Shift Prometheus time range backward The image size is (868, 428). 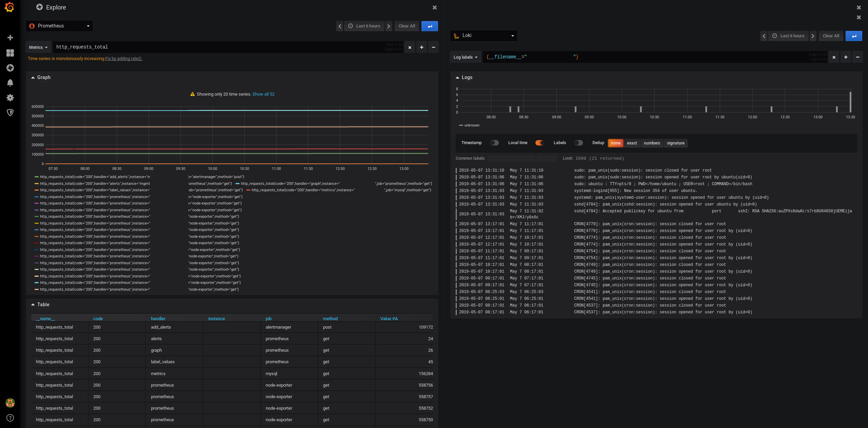[x=340, y=26]
